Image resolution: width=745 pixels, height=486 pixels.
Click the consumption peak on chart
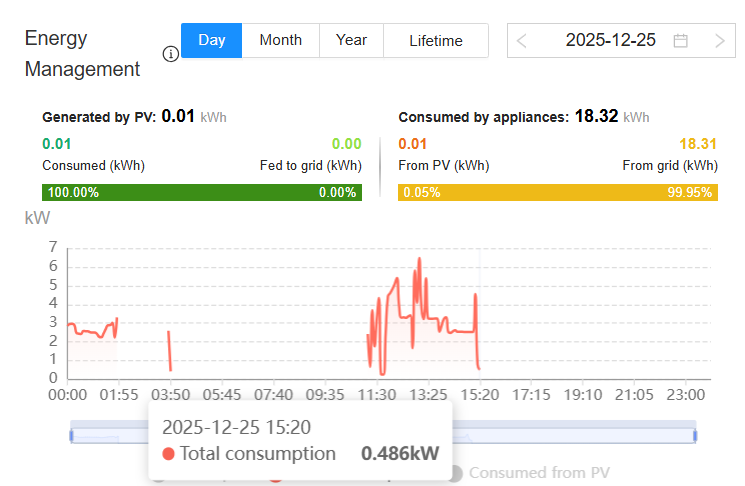click(x=419, y=258)
